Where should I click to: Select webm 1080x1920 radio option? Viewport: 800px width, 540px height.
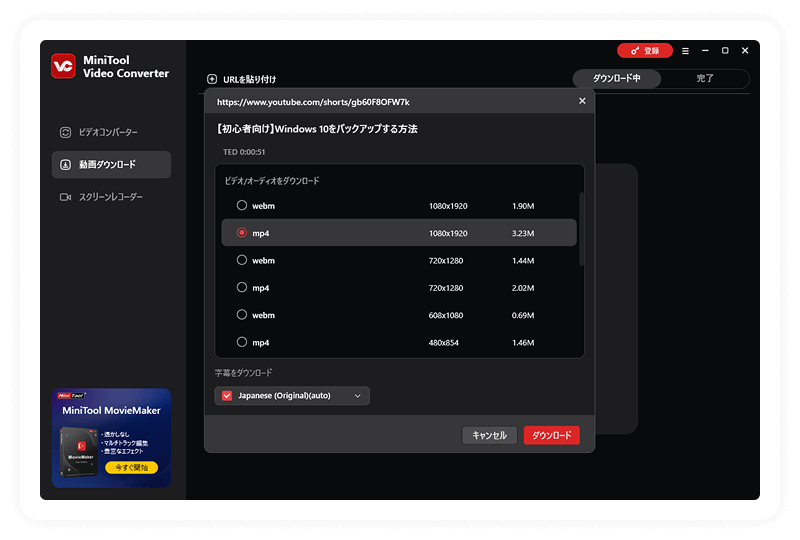coord(242,205)
